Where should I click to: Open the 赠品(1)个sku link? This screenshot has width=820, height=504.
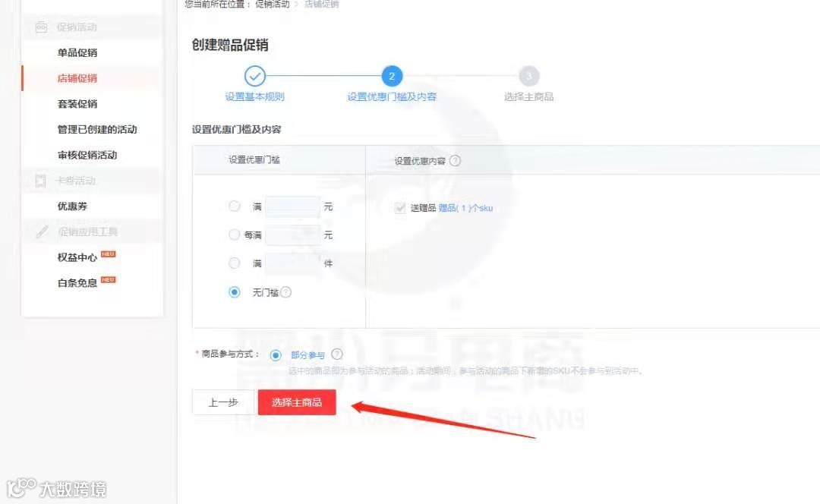coord(465,208)
